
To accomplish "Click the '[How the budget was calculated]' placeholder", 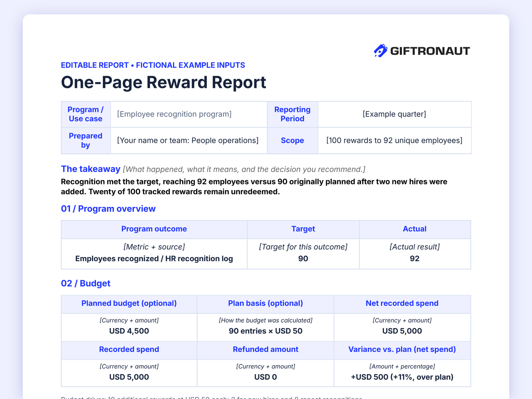I will [266, 320].
